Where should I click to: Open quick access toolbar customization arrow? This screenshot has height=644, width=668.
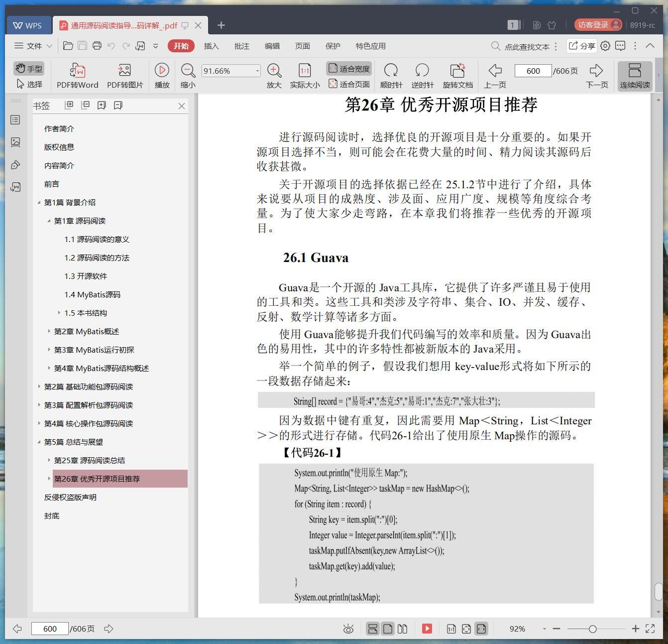(155, 46)
